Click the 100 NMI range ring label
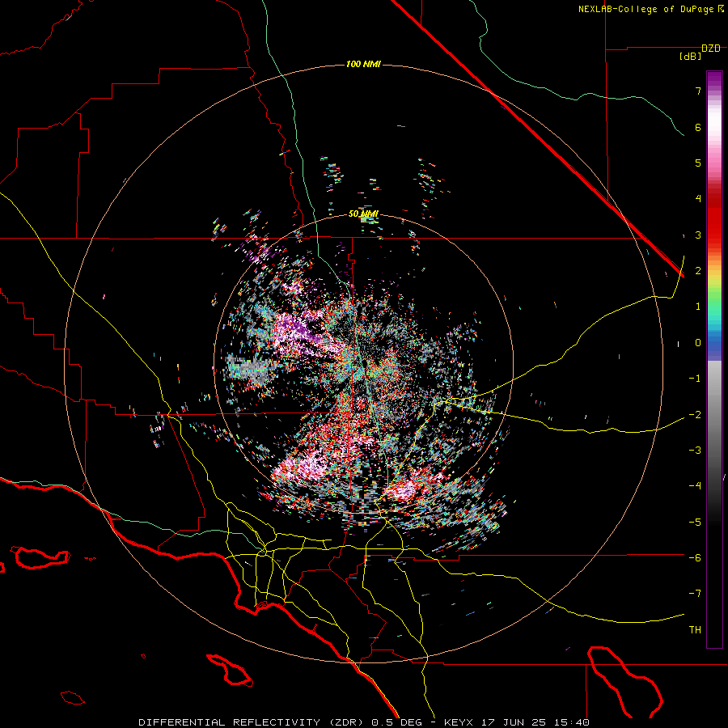 (363, 64)
